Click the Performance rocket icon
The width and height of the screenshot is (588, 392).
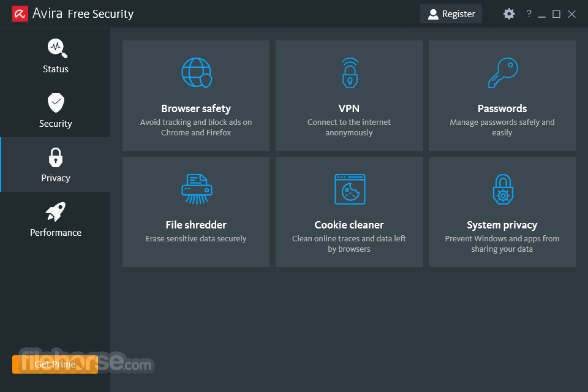click(56, 211)
